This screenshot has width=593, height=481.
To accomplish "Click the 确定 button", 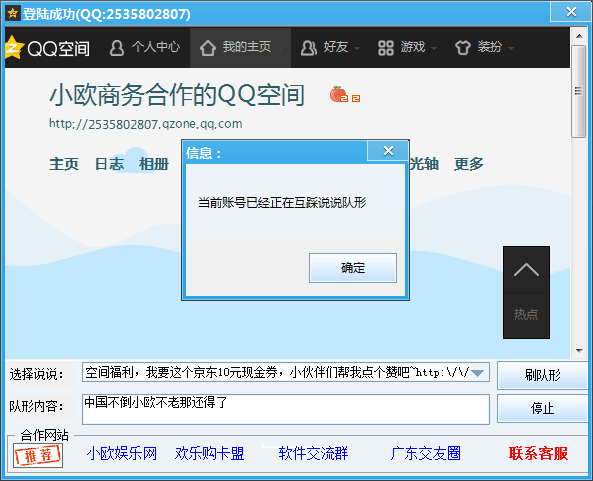I will 353,268.
